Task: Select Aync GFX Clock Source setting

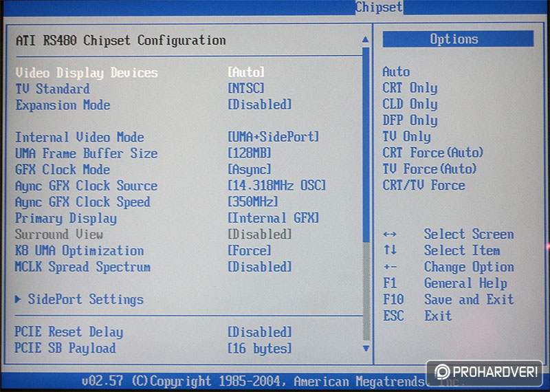Action: 87,186
